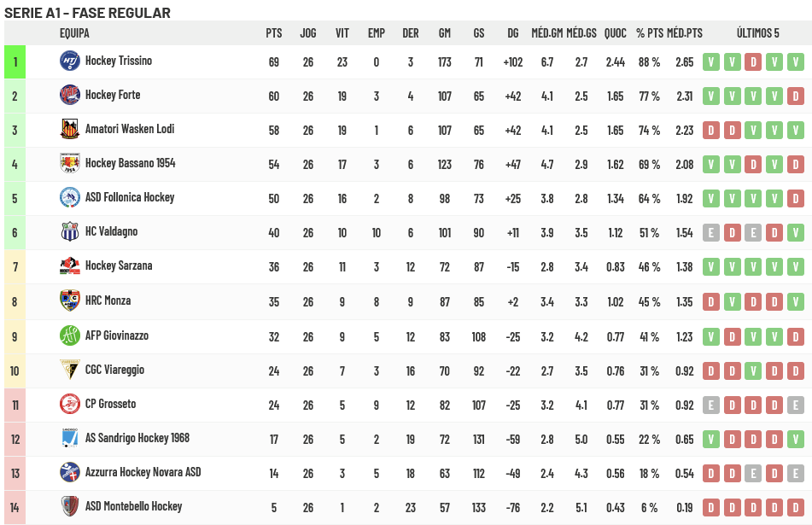The width and height of the screenshot is (812, 525).
Task: Click Trissino's red D result badge
Action: pyautogui.click(x=753, y=62)
